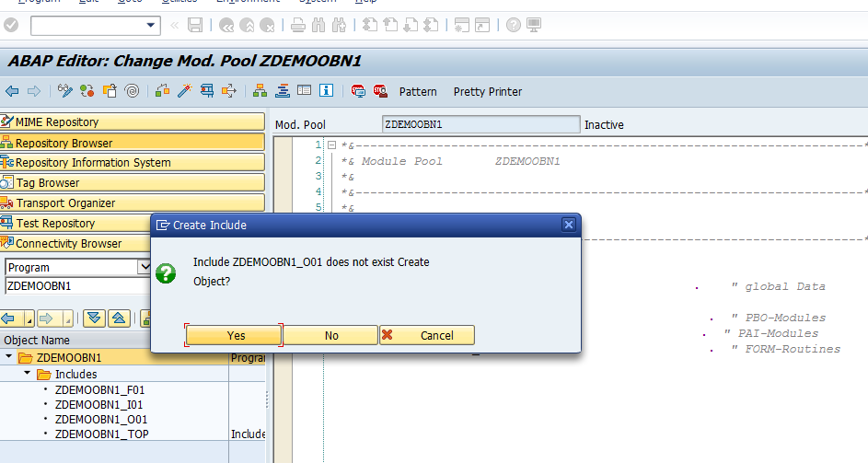Select the Repository Browser
This screenshot has width=868, height=463.
pyautogui.click(x=133, y=143)
